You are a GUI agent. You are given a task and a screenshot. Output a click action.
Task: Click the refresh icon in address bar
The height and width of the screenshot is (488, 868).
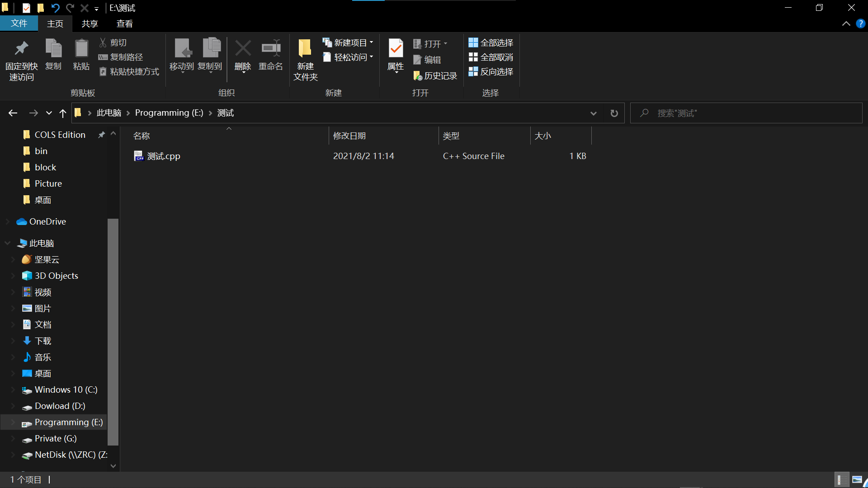point(614,113)
